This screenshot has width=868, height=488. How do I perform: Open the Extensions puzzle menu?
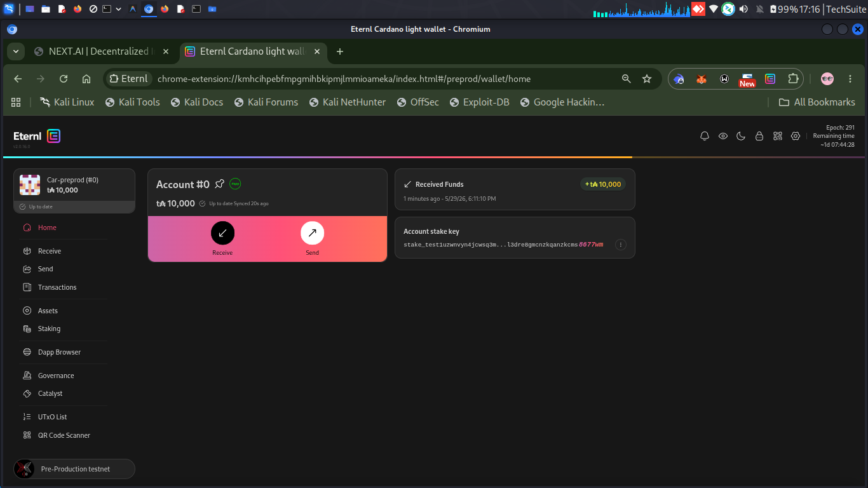(x=793, y=79)
